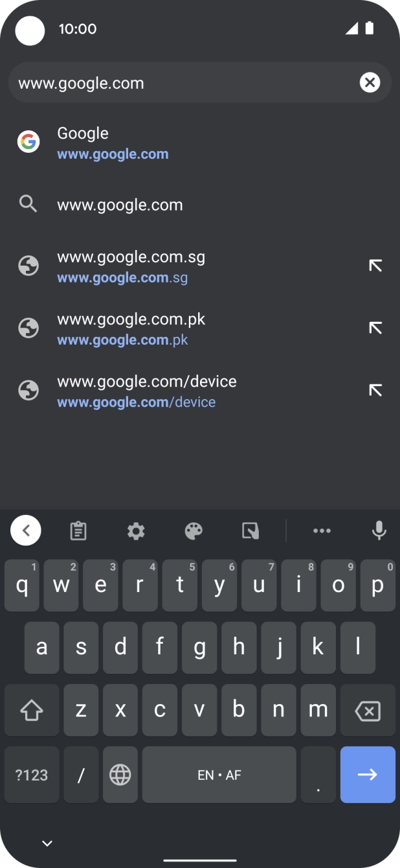The height and width of the screenshot is (868, 400).
Task: Tap the backspace key
Action: (x=368, y=710)
